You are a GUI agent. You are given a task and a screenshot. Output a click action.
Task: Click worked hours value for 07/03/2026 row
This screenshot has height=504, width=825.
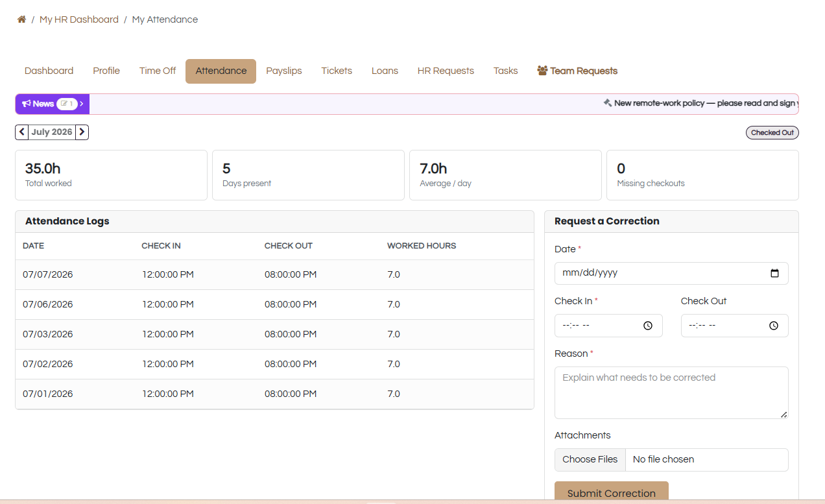(x=394, y=334)
